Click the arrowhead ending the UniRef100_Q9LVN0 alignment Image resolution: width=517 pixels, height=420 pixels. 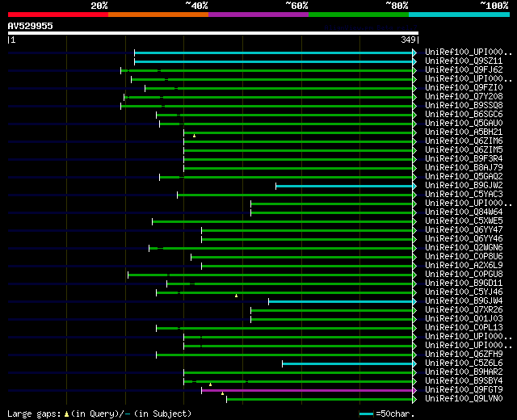tap(414, 400)
